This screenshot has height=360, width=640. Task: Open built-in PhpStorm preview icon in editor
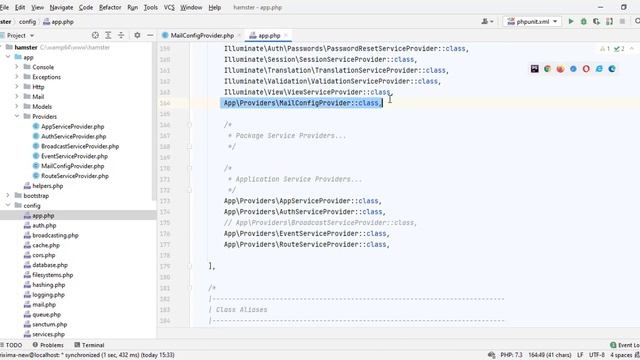point(535,69)
